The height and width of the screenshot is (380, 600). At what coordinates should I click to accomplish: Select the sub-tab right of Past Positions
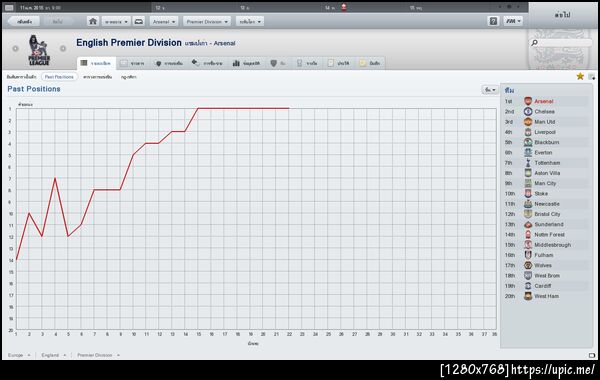[98, 77]
